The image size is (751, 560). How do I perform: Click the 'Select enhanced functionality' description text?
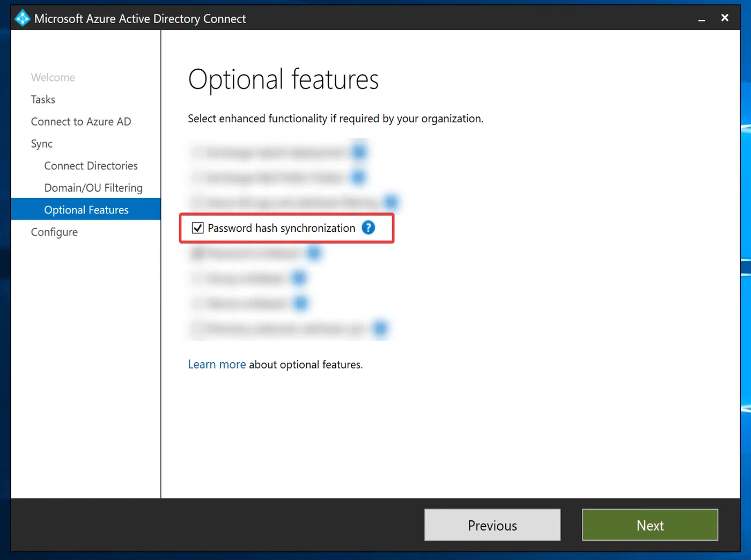[x=335, y=119]
